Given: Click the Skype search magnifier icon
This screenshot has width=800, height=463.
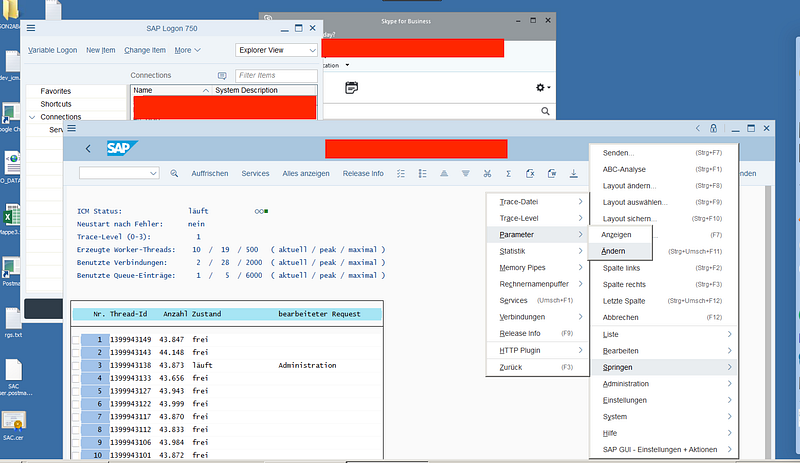Looking at the screenshot, I should coord(545,111).
